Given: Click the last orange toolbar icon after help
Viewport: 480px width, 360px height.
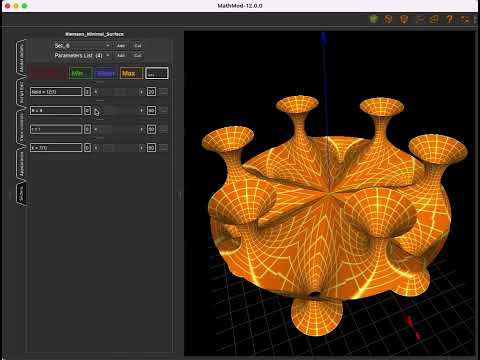Looking at the screenshot, I should coord(465,19).
